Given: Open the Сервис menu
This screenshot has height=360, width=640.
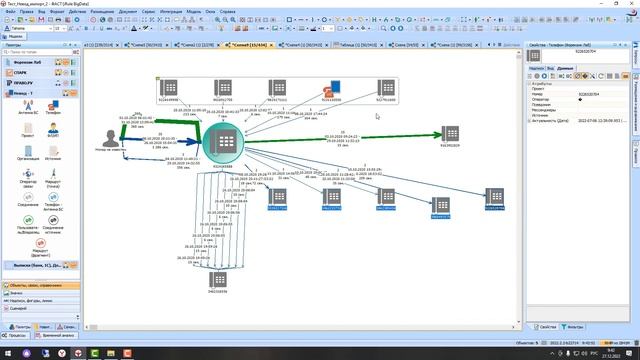Looking at the screenshot, I should point(148,12).
